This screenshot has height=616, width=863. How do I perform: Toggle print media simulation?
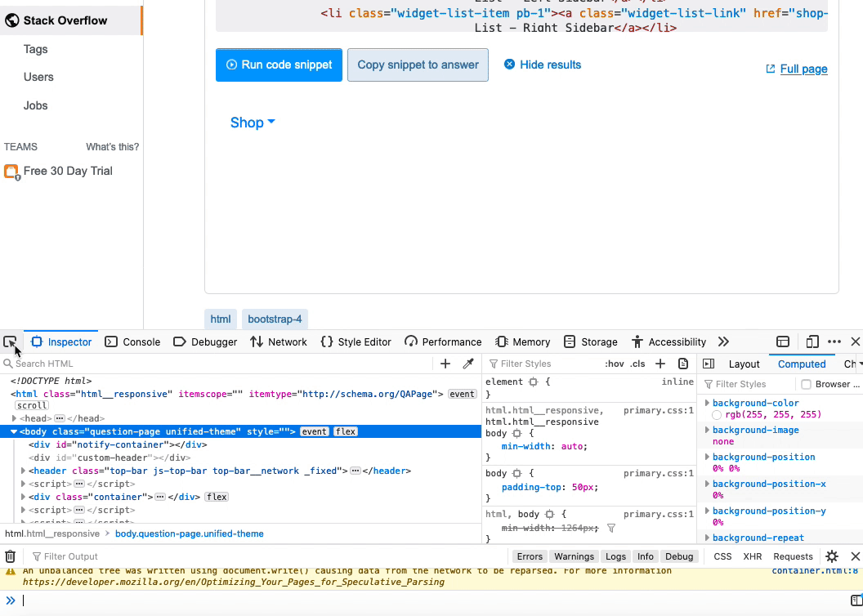683,364
